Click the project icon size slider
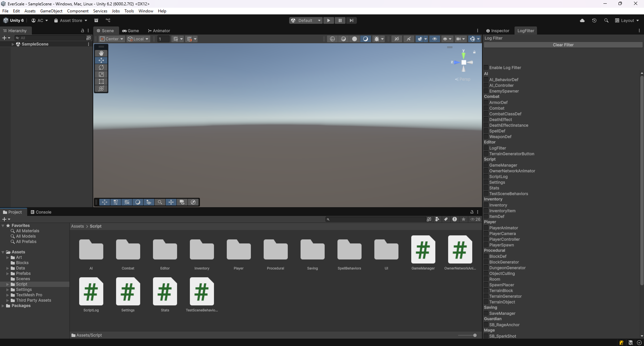This screenshot has height=346, width=644. (474, 335)
